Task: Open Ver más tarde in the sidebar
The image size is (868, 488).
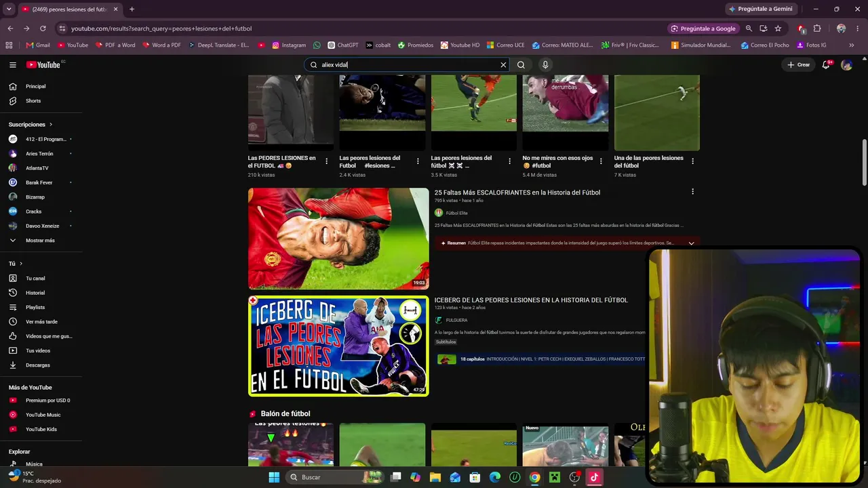Action: click(x=41, y=322)
